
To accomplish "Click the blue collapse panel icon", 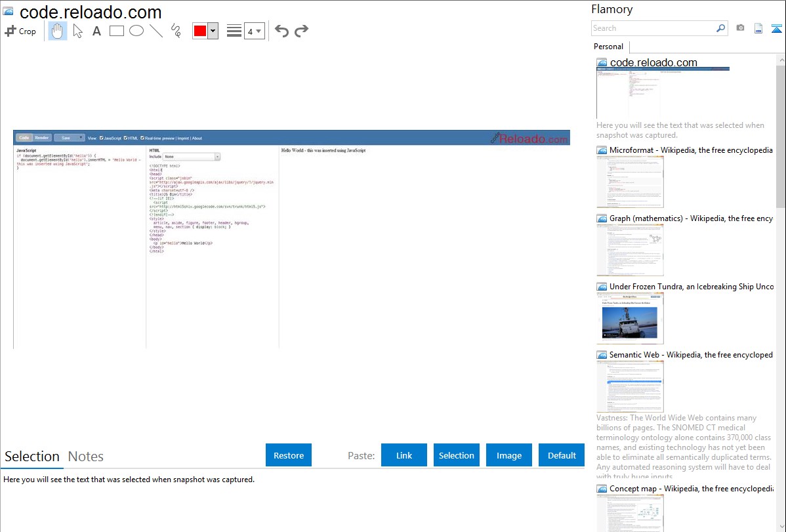I will pyautogui.click(x=776, y=28).
